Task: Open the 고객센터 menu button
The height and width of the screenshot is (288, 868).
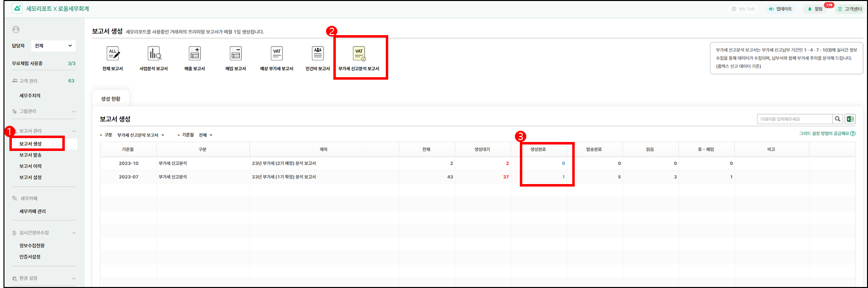Action: [x=849, y=9]
